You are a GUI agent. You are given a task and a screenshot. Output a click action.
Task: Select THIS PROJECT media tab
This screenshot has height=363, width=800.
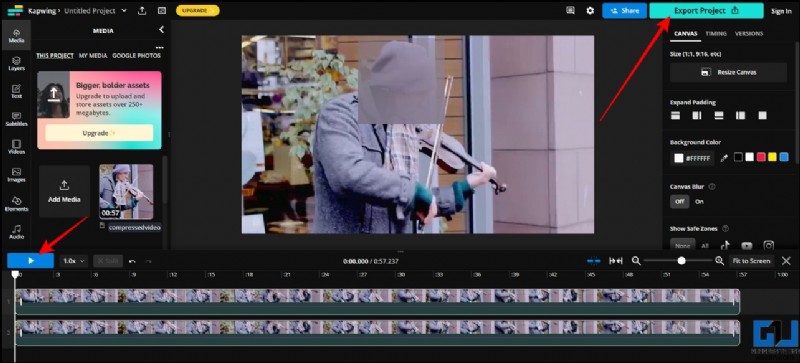[55, 56]
